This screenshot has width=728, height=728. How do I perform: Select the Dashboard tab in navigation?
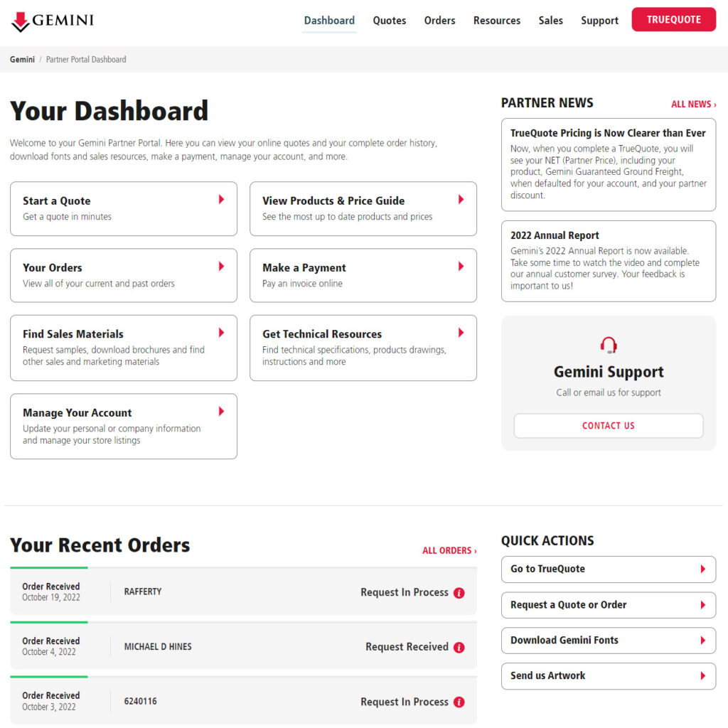click(x=329, y=21)
